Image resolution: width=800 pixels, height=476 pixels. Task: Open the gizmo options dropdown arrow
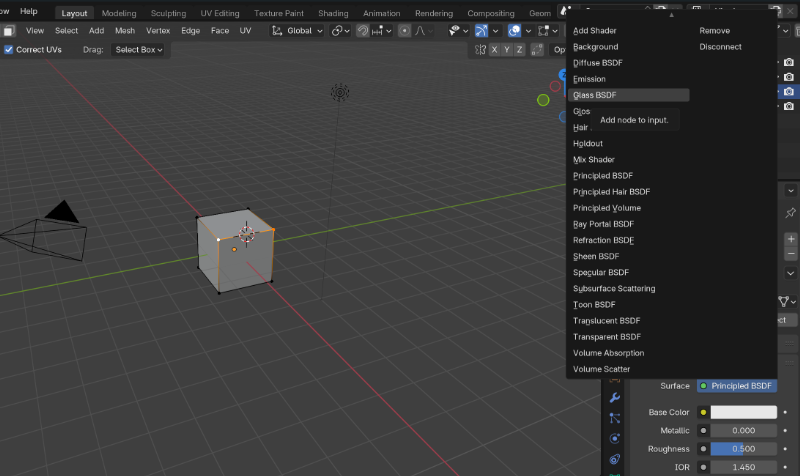pyautogui.click(x=495, y=31)
